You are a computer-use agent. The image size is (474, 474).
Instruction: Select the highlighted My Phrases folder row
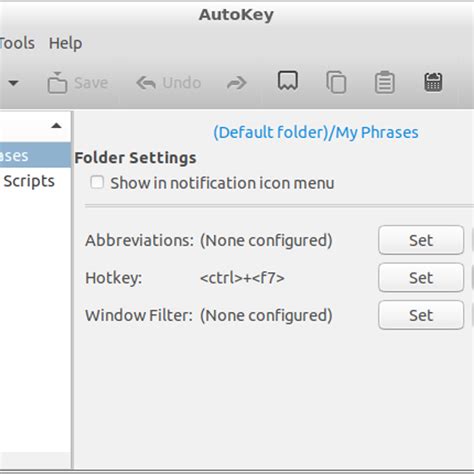coord(35,155)
